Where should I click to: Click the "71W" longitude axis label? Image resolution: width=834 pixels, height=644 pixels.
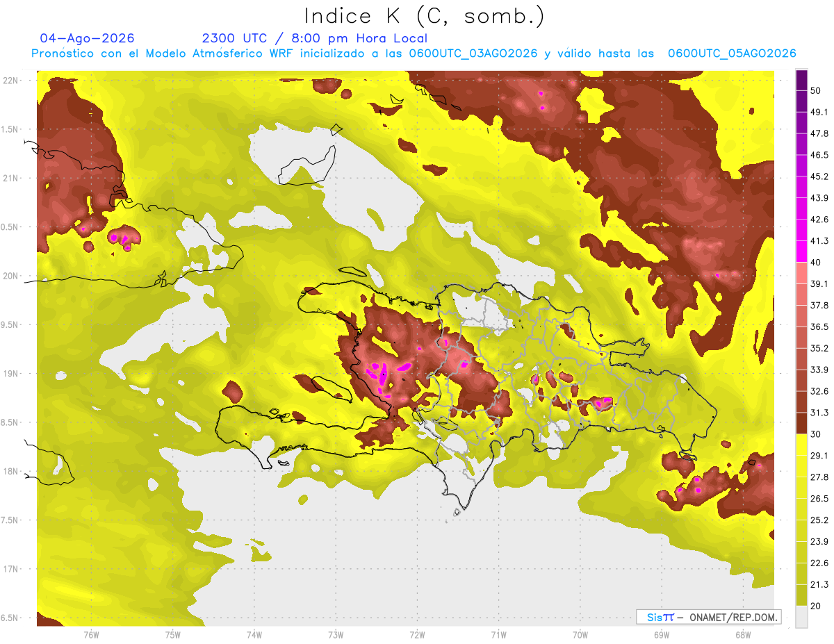(x=498, y=635)
